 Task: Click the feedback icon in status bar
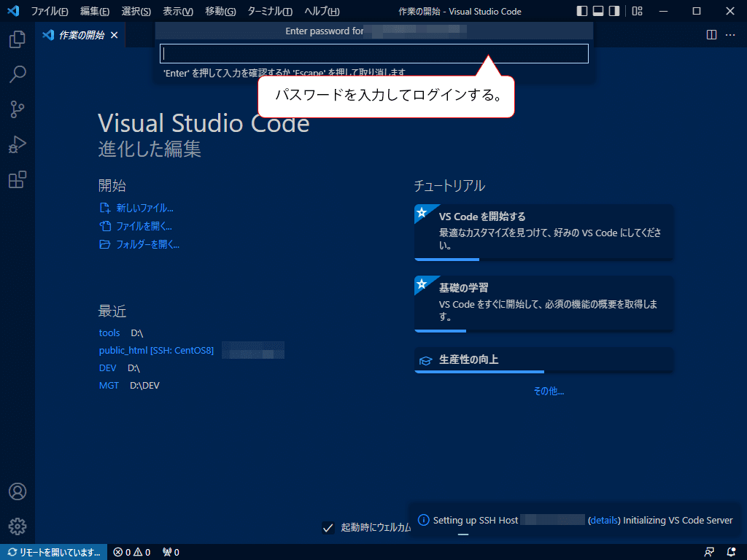[x=709, y=552]
